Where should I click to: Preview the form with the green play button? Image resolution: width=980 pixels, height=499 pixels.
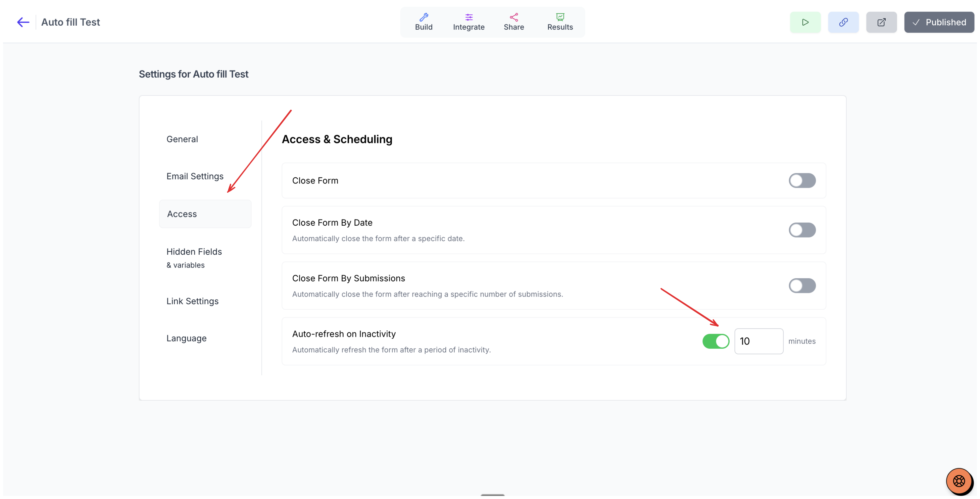pos(805,22)
